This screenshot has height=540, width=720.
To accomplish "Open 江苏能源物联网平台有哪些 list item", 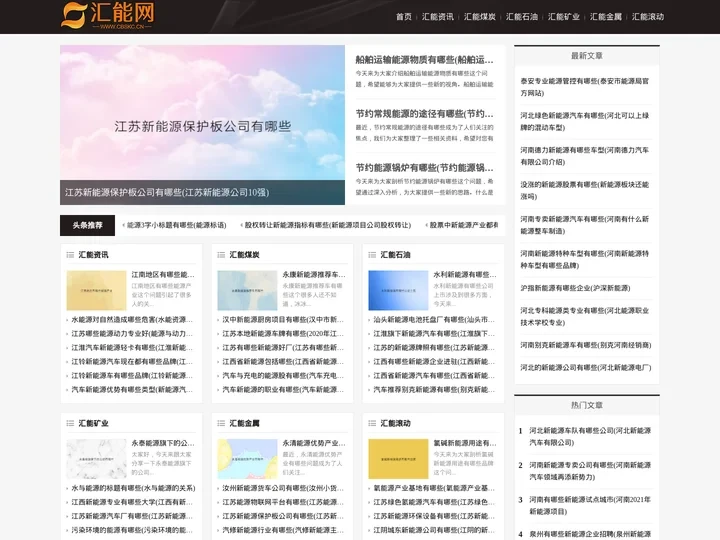I will [283, 502].
